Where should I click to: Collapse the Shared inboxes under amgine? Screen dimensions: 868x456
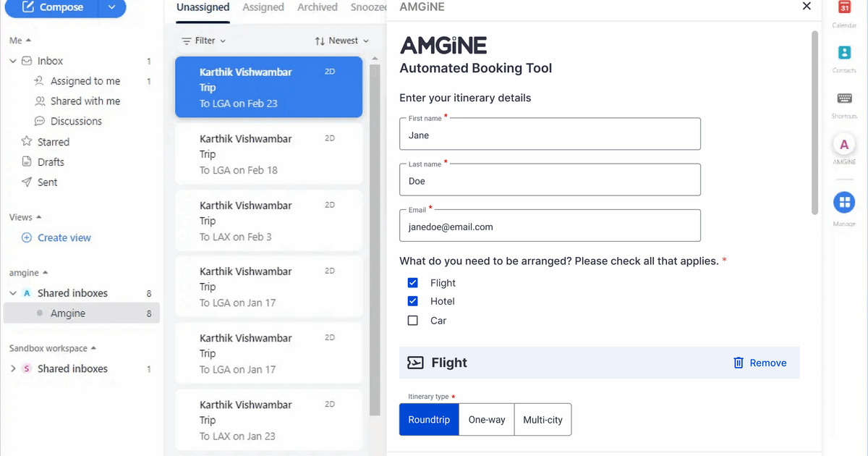click(x=13, y=292)
